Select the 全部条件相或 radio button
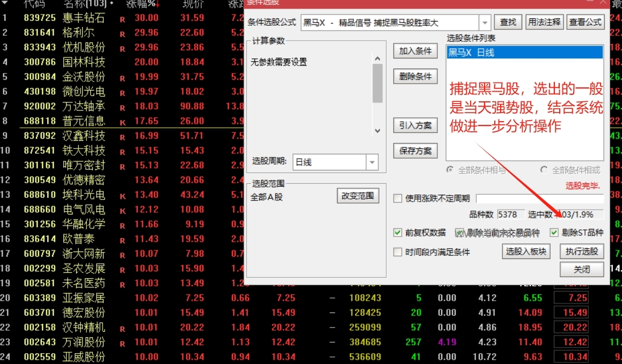The height and width of the screenshot is (364, 622). point(544,170)
